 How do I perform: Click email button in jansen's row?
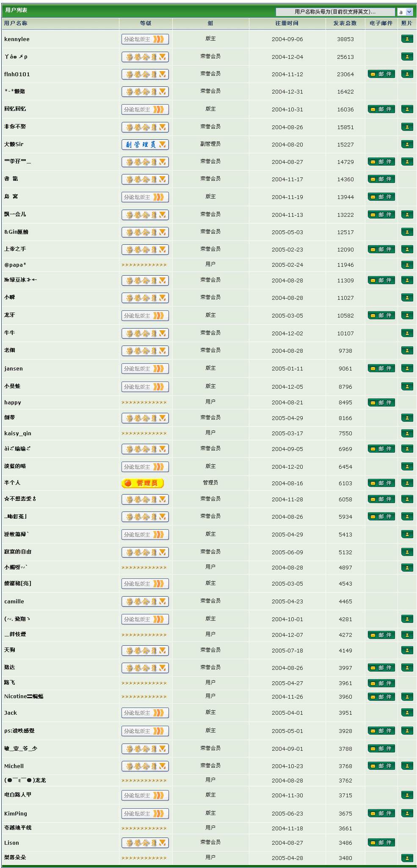381,368
